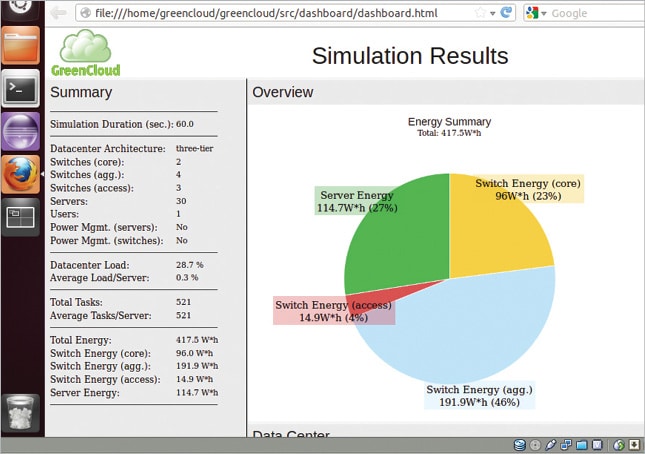Click the Total Energy value 417.5 W*h
Screen dimensions: 645x454
click(x=197, y=340)
